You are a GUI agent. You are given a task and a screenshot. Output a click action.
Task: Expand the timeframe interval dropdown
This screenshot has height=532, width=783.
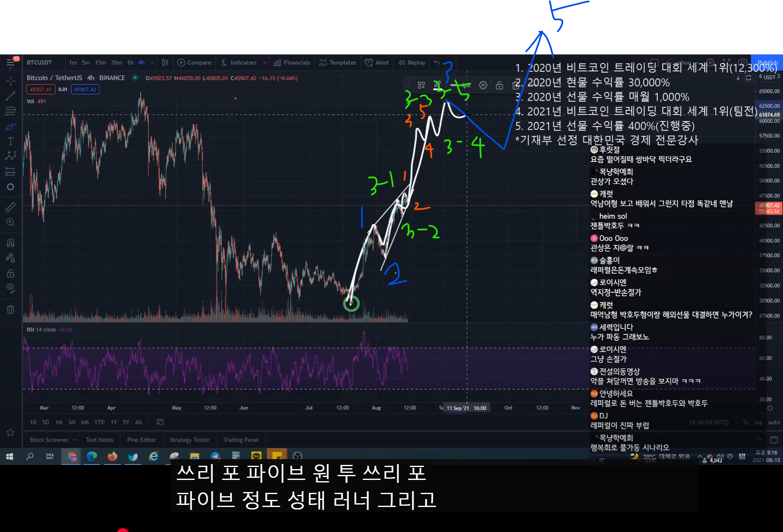[152, 62]
